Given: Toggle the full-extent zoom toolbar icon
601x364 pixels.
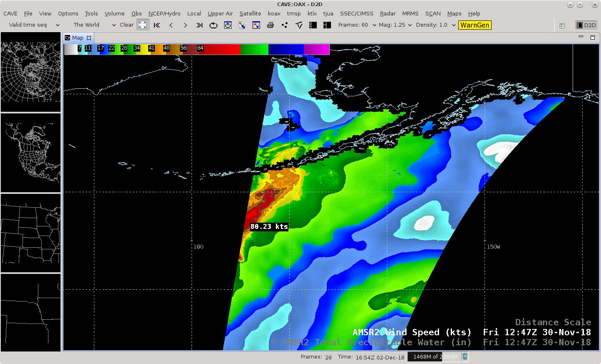Looking at the screenshot, I should (x=143, y=25).
